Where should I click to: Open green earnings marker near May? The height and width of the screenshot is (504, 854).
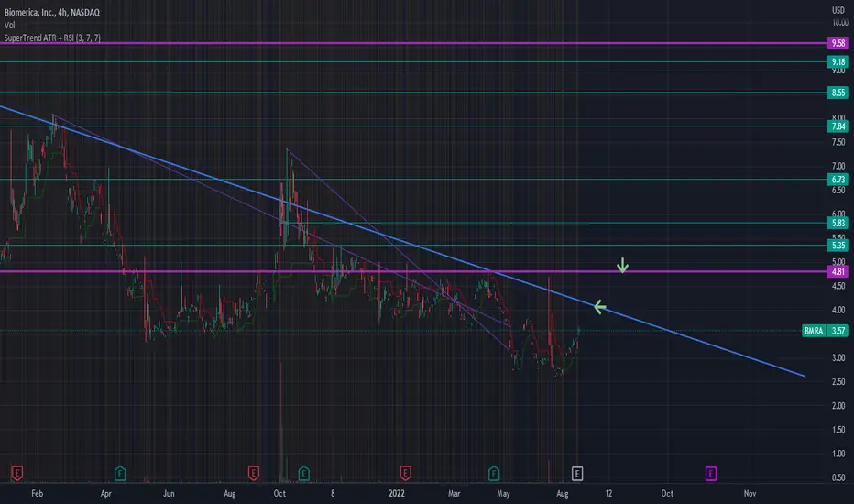[494, 473]
